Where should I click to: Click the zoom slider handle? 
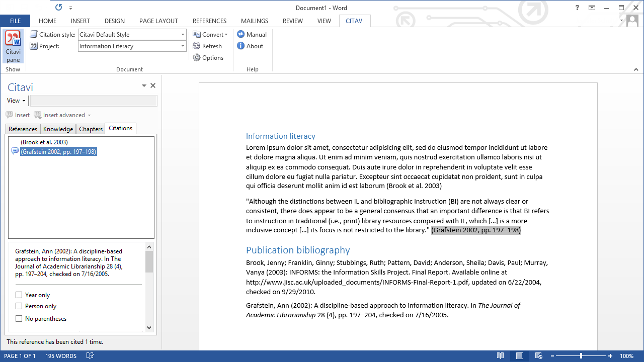[x=581, y=356]
